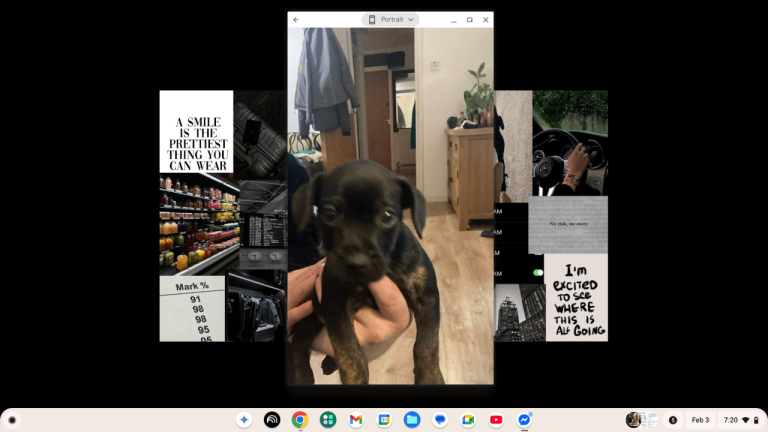Go back using the window's back arrow
The width and height of the screenshot is (768, 432).
pyautogui.click(x=296, y=20)
